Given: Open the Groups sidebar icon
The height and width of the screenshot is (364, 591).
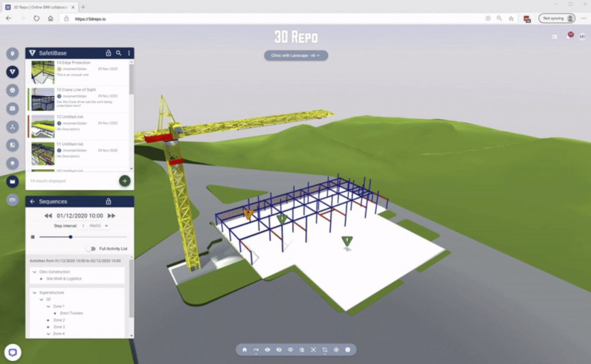Looking at the screenshot, I should pyautogui.click(x=13, y=90).
